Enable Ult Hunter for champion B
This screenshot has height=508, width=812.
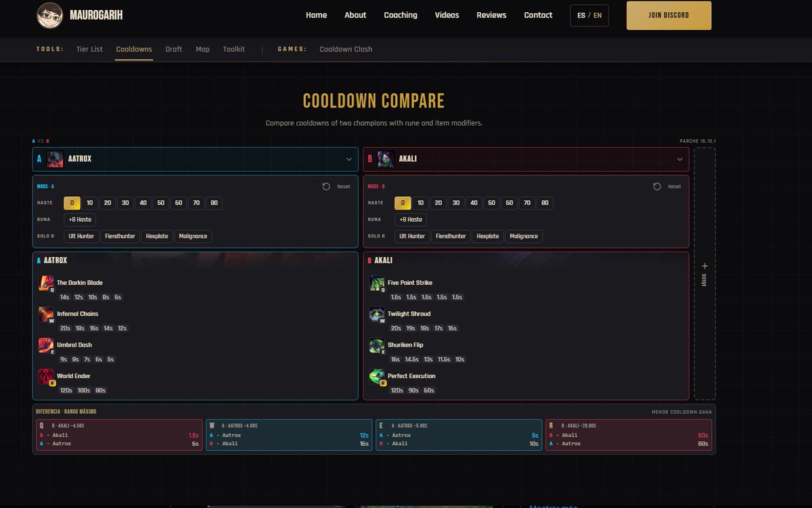tap(412, 236)
